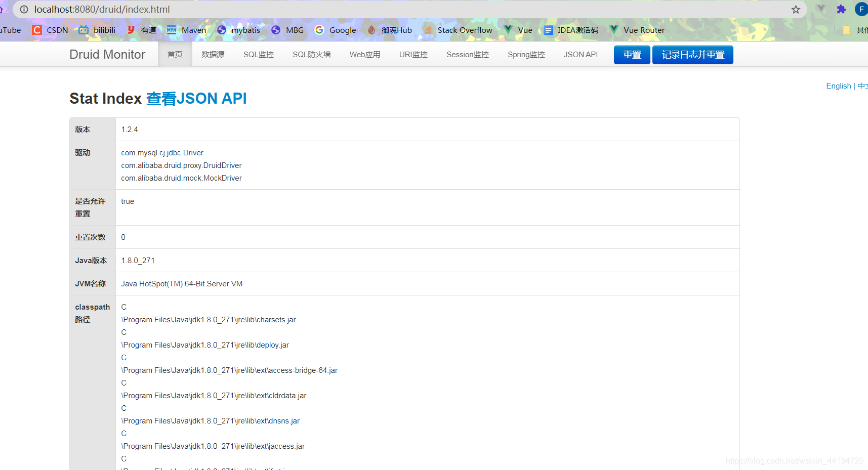Image resolution: width=868 pixels, height=470 pixels.
Task: Click the Druid Monitor brand title
Action: click(x=107, y=54)
